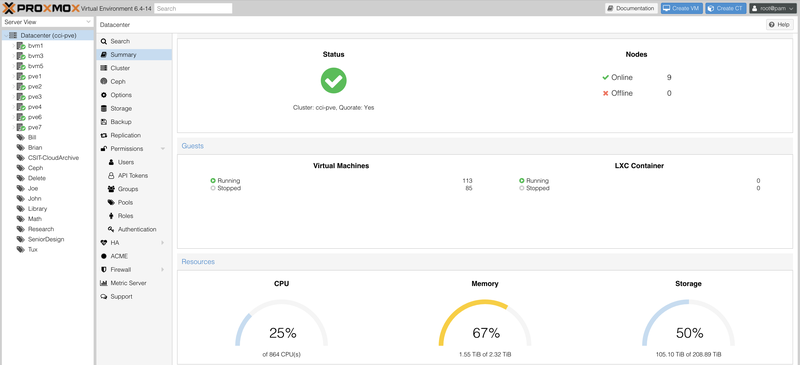800x365 pixels.
Task: Open the Summary menu item
Action: [134, 55]
